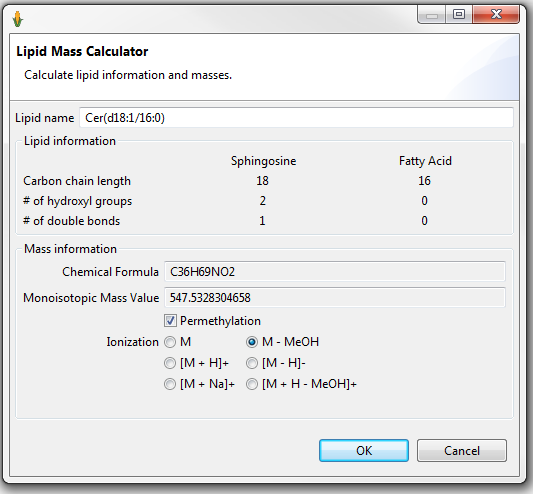
Task: Click the corn application icon in title bar
Action: pos(18,19)
